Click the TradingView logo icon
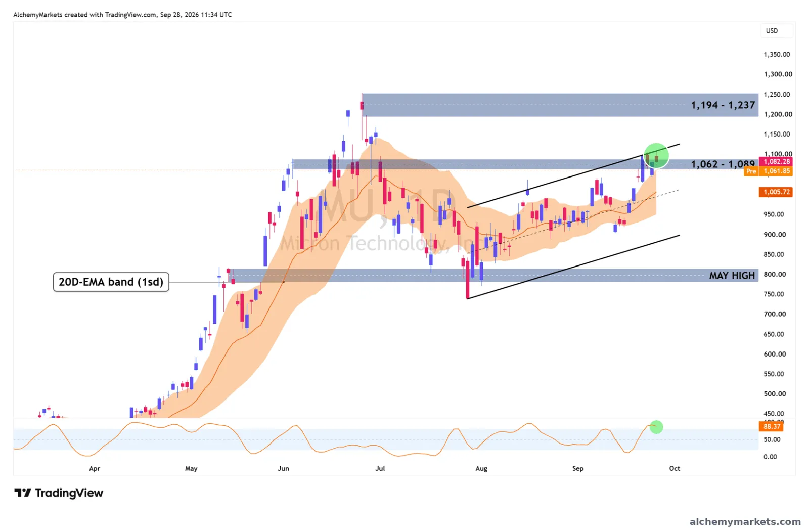This screenshot has height=532, width=809. point(23,493)
